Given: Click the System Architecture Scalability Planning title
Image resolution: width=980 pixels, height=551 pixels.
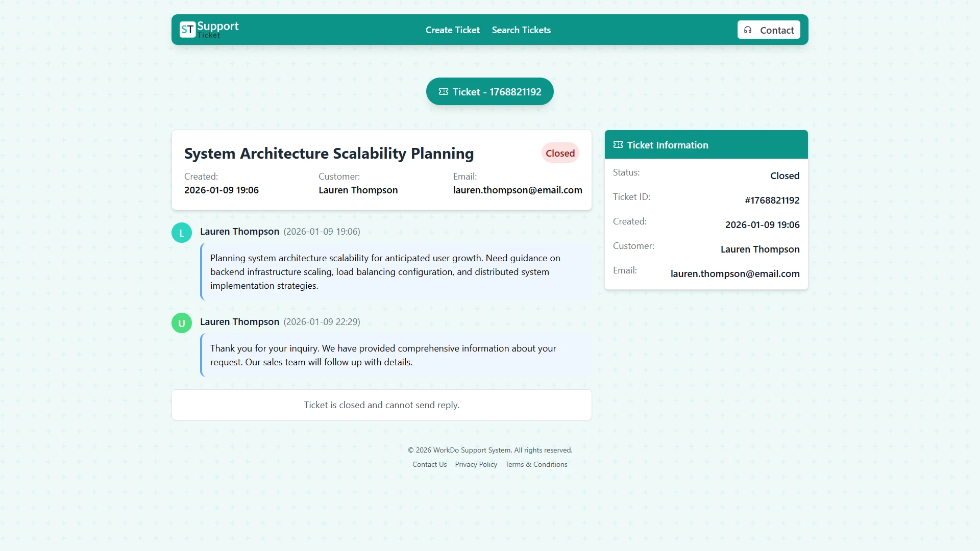Looking at the screenshot, I should 329,154.
